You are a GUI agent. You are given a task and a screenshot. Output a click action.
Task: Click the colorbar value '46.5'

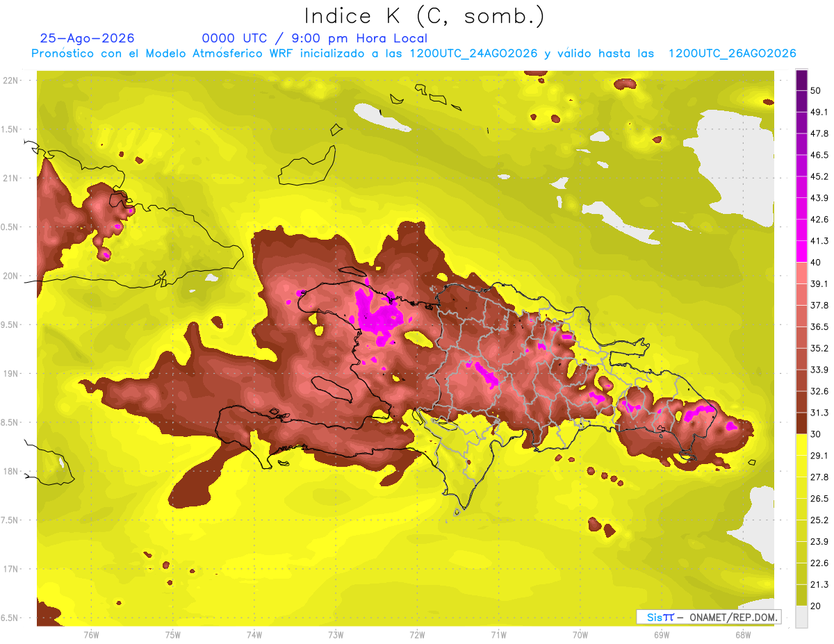pos(819,155)
